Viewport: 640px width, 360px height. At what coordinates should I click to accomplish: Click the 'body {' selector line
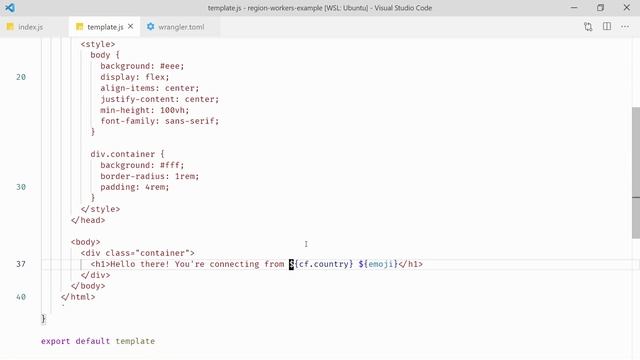tap(105, 55)
